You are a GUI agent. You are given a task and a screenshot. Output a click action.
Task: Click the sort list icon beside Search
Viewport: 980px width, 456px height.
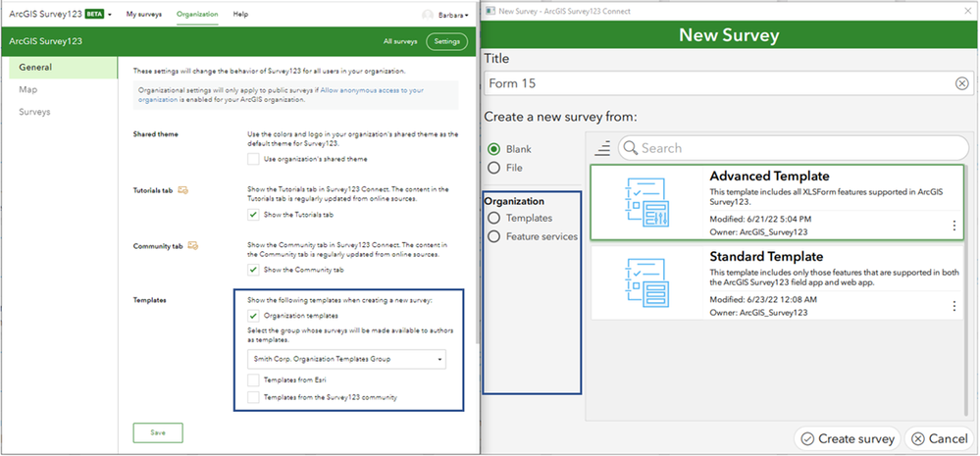[x=602, y=148]
